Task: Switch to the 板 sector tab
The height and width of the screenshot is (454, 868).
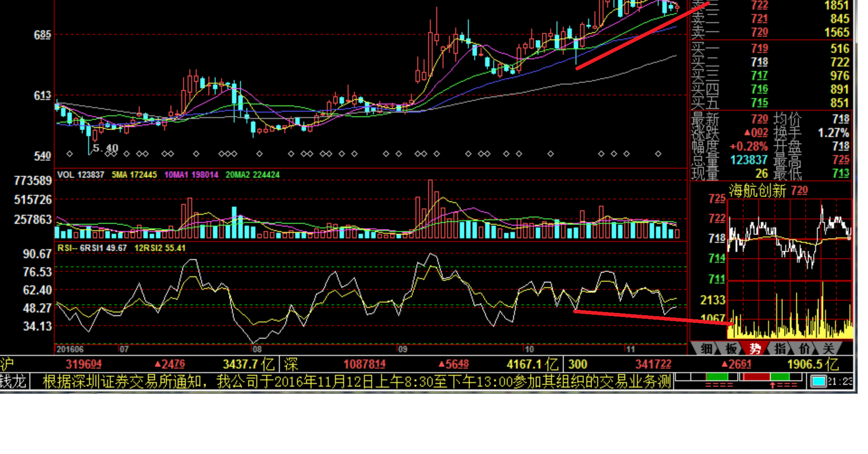Action: click(x=731, y=349)
